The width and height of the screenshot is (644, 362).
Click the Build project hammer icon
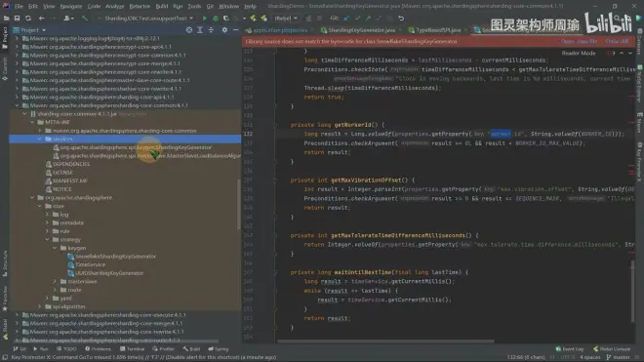[85, 19]
